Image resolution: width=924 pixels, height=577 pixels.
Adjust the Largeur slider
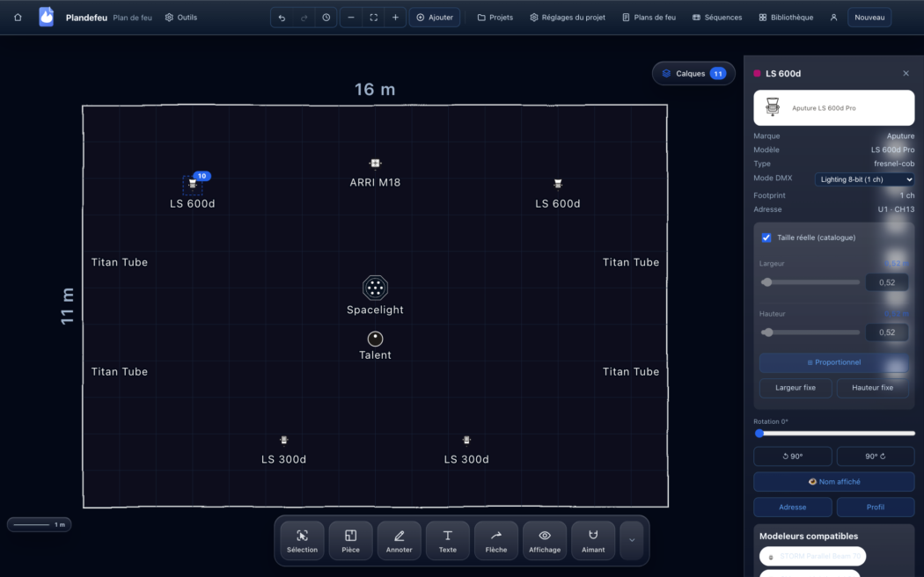coord(810,282)
